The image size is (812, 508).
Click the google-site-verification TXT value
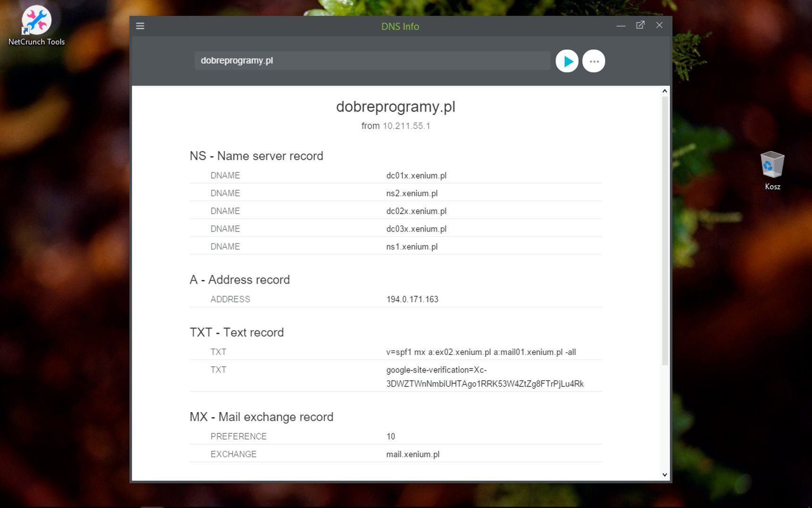(x=485, y=377)
